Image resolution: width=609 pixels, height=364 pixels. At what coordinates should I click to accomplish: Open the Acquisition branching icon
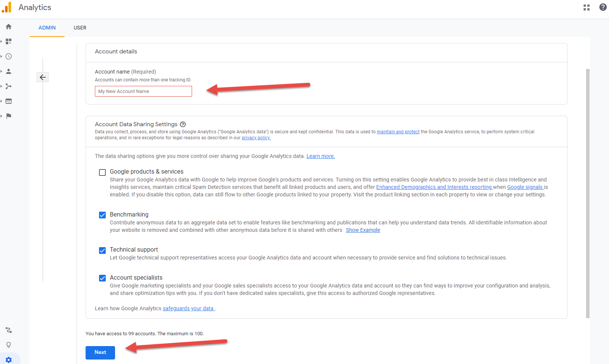point(9,86)
